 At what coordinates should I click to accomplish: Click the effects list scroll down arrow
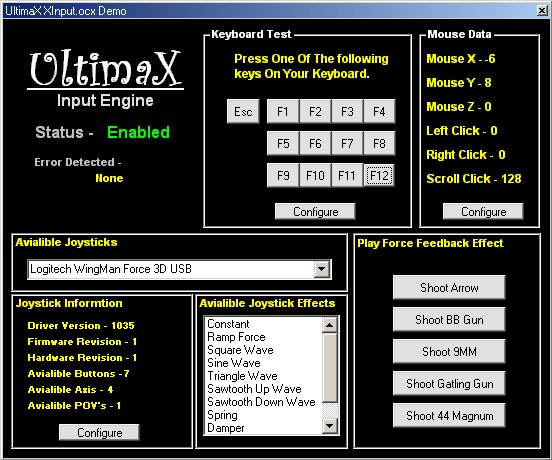[330, 426]
